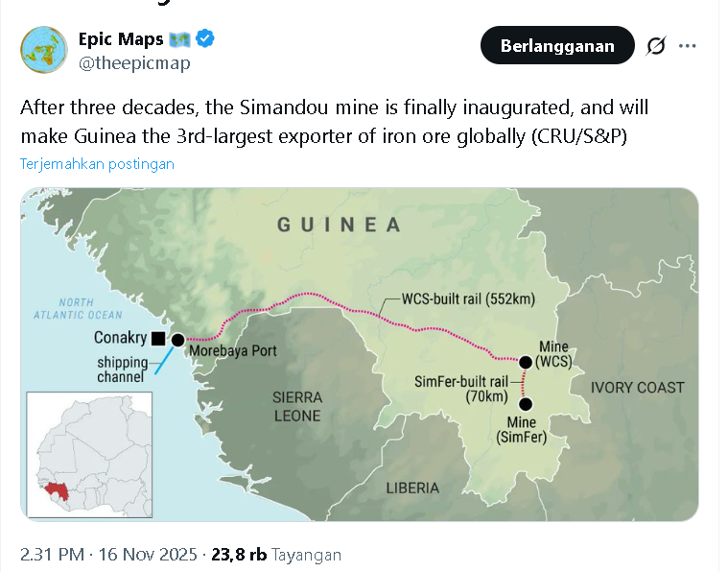The width and height of the screenshot is (728, 572).
Task: Click the Terjemahkan postingan link
Action: pos(97,163)
